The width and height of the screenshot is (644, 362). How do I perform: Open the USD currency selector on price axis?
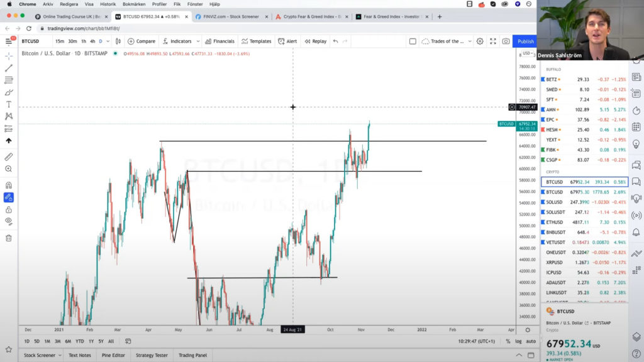pyautogui.click(x=528, y=53)
